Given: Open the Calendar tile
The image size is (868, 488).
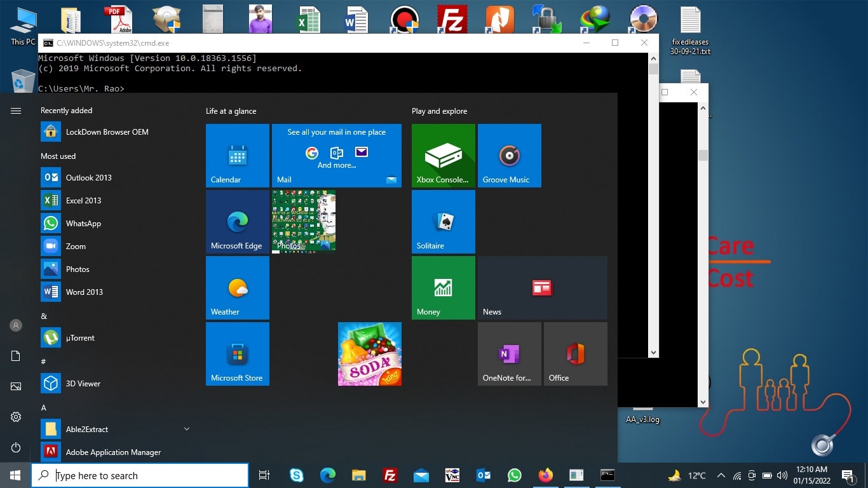Looking at the screenshot, I should (238, 156).
